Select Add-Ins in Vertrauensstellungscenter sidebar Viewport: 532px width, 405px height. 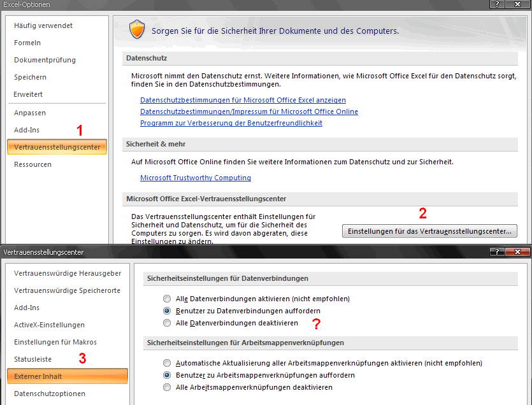(x=27, y=308)
